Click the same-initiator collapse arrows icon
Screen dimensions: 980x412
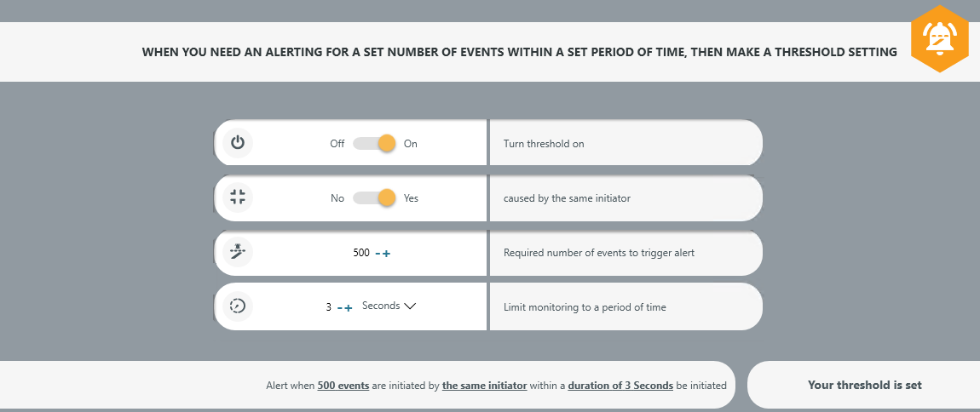pos(238,197)
